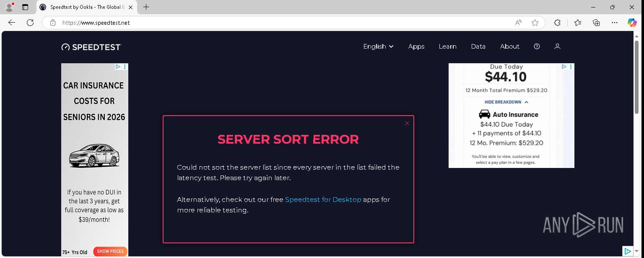Open the browser Settings and more menu
This screenshot has height=258, width=644.
point(615,23)
